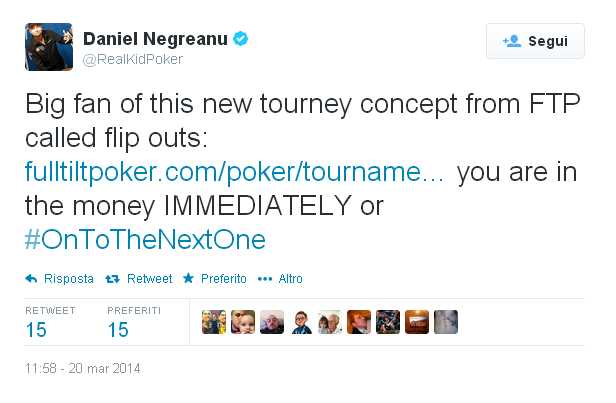Open the last avatar in the row

(x=446, y=322)
